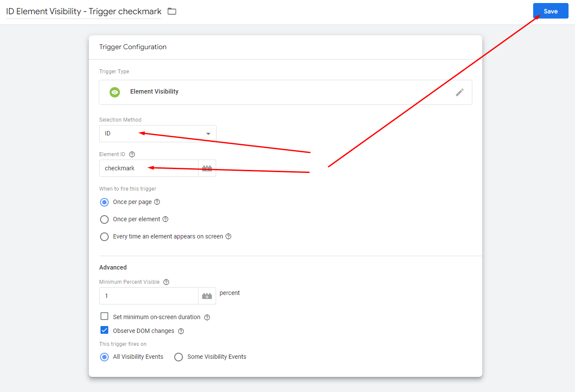Click the green Element Visibility eye icon
This screenshot has width=575, height=392.
115,92
